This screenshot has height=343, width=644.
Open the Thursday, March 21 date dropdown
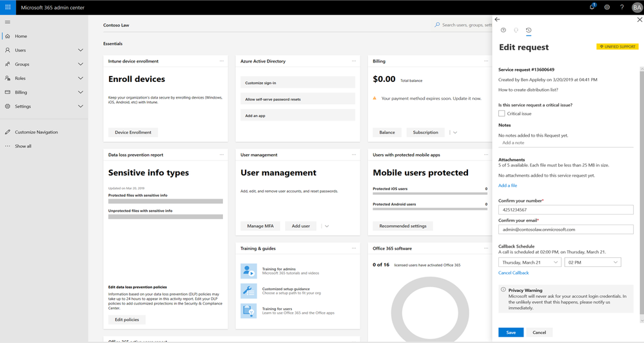530,262
